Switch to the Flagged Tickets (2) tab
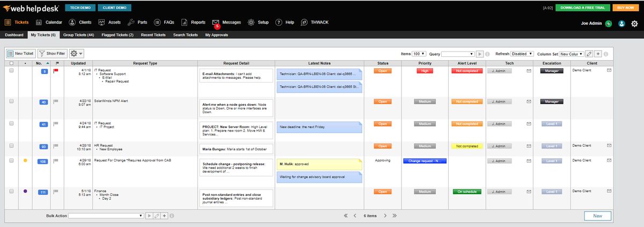Screen dimensions: 644x227 click(x=117, y=35)
